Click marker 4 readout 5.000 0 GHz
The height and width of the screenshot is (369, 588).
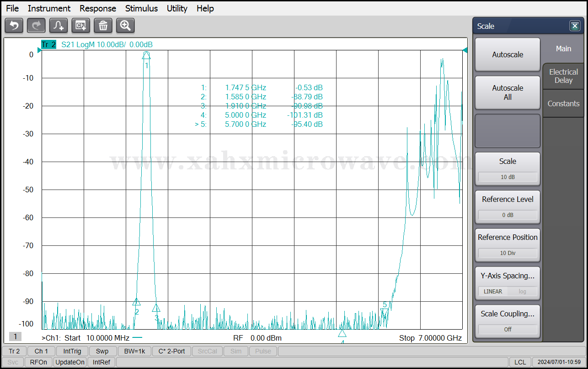pos(246,115)
